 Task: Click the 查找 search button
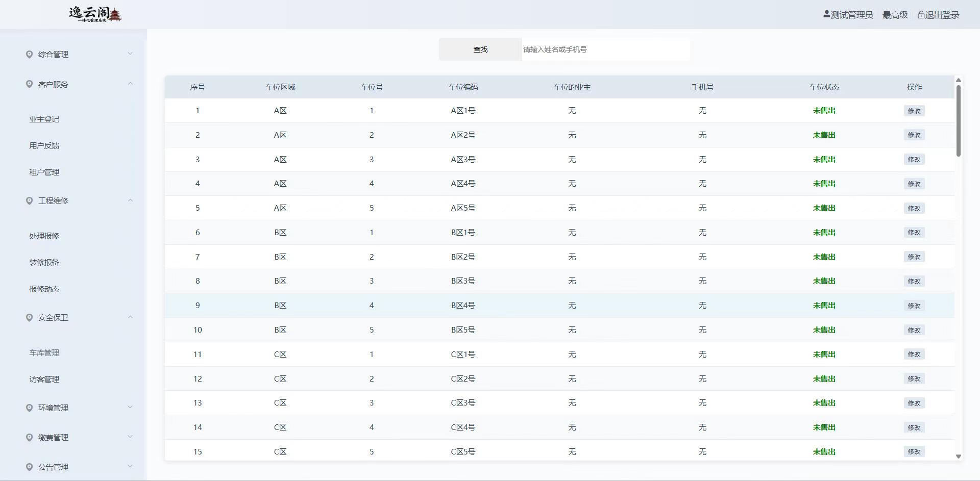pos(480,49)
